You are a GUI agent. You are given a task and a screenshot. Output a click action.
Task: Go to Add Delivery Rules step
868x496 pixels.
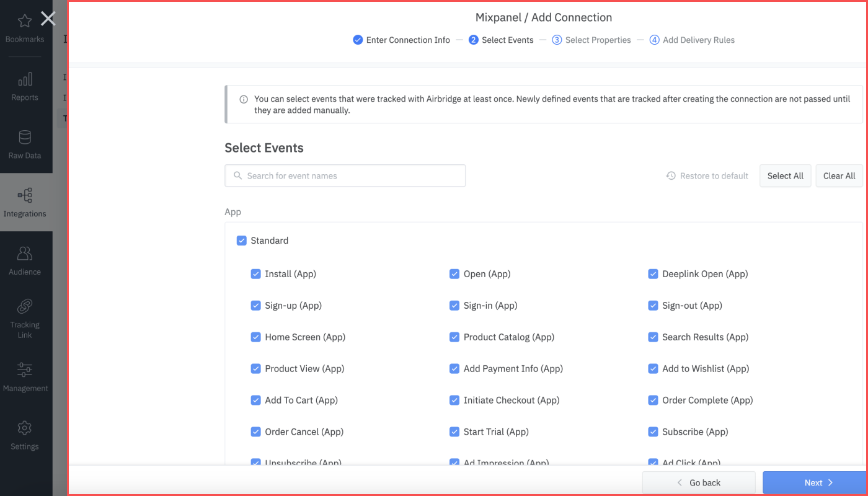692,40
